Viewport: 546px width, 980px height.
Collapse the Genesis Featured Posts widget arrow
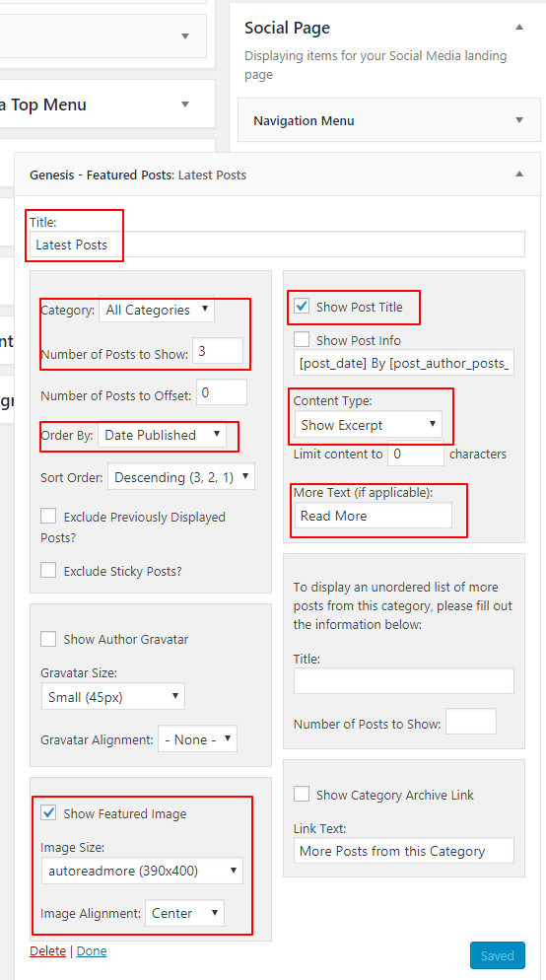point(519,175)
